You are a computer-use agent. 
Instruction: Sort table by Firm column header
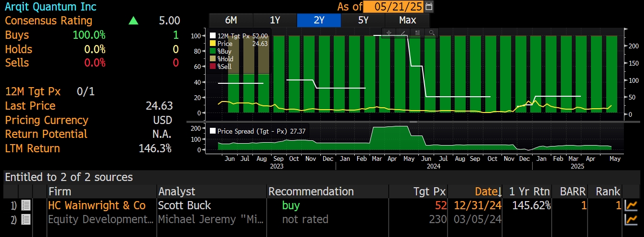[x=60, y=192]
